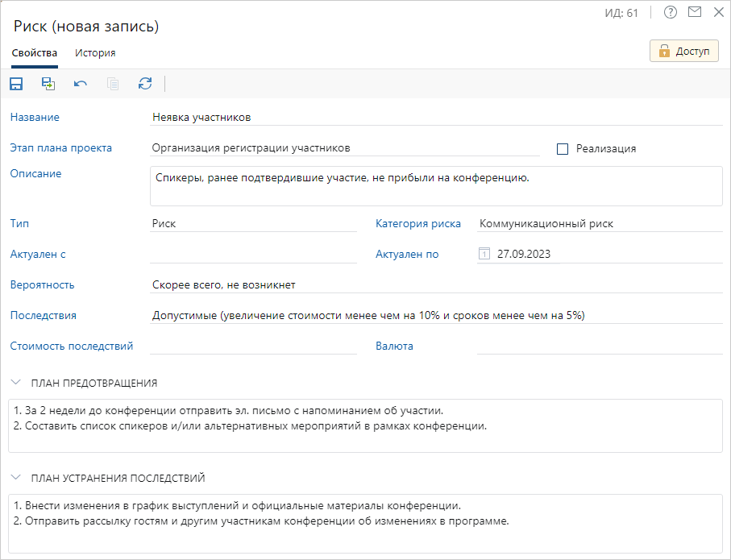Click the Undo arrow toolbar icon
This screenshot has width=731, height=560.
coord(81,84)
